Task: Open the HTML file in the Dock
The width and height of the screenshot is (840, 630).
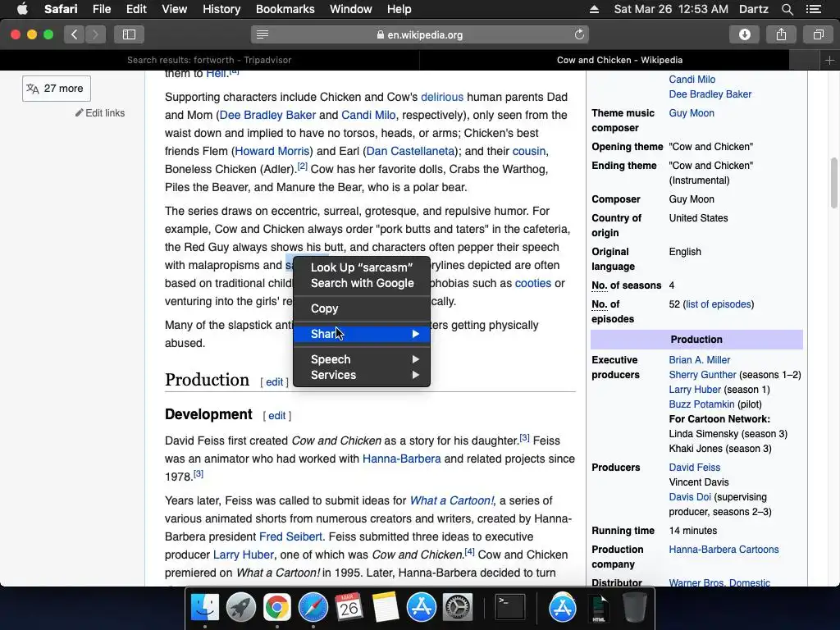Action: tap(598, 609)
